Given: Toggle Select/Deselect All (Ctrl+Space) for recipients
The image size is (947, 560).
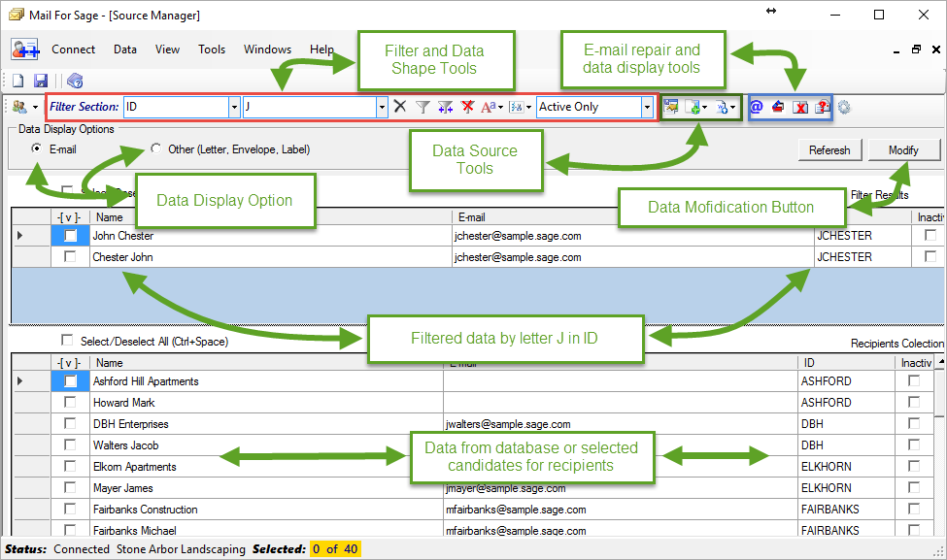Looking at the screenshot, I should click(67, 341).
